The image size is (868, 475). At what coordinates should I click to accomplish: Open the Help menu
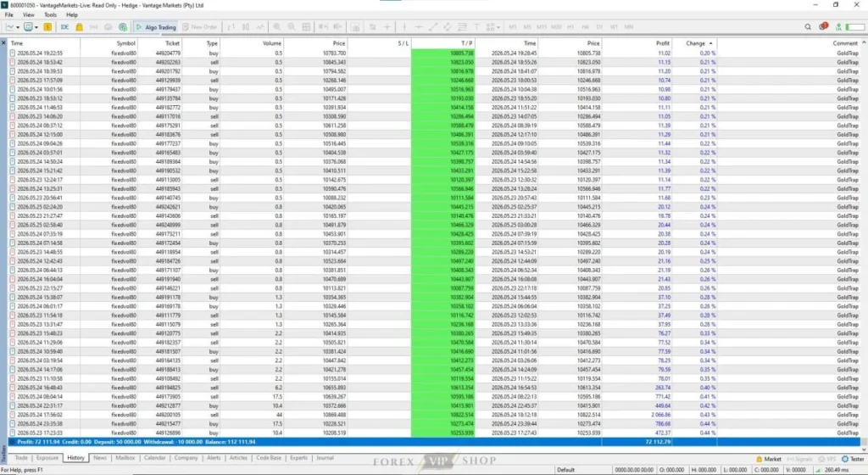click(72, 15)
